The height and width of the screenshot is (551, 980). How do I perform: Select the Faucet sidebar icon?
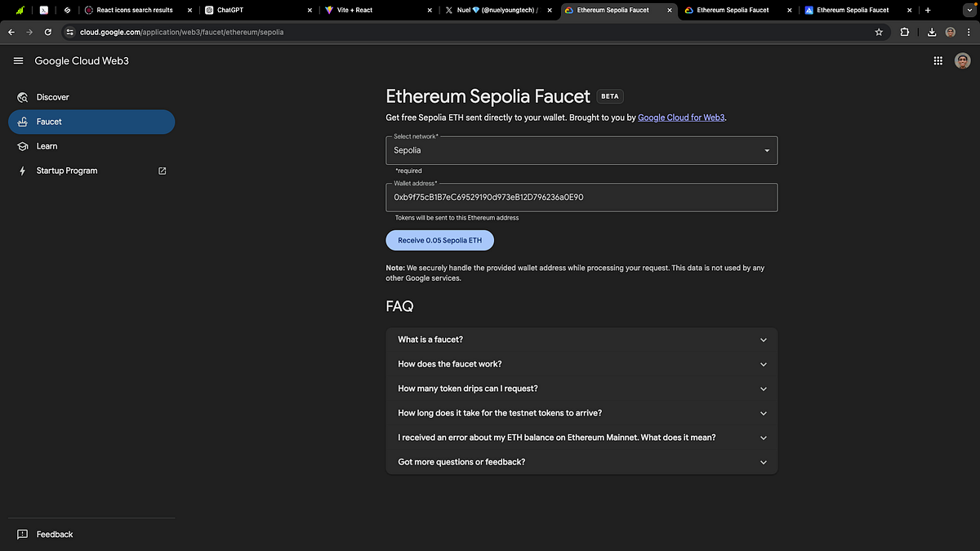(23, 121)
